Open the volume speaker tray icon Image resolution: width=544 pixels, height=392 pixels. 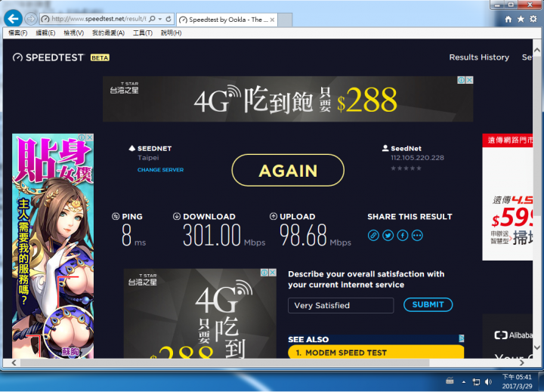[489, 382]
